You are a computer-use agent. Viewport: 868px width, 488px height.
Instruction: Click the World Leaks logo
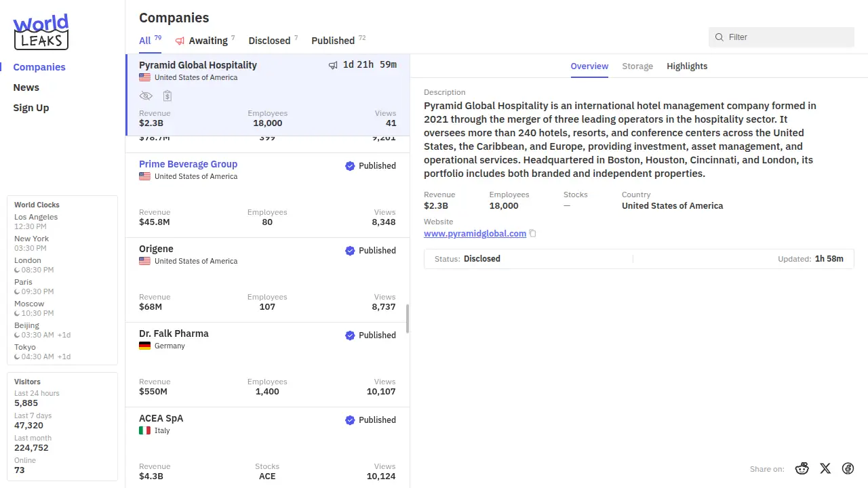pyautogui.click(x=41, y=32)
